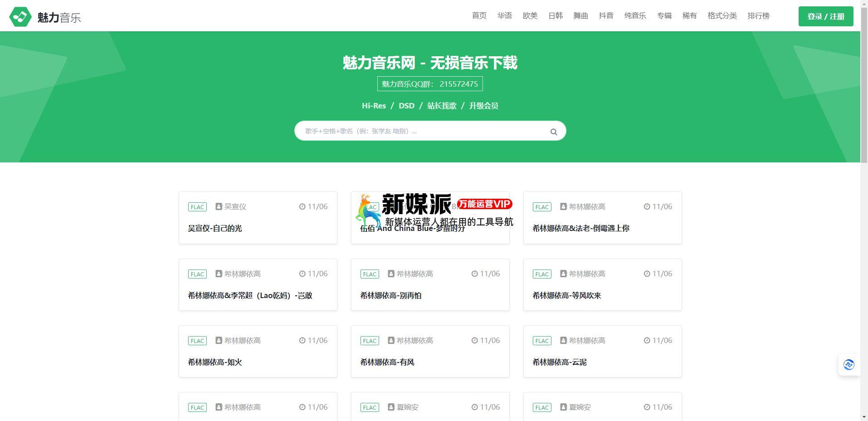Click the 魅力音乐 green logo icon
This screenshot has height=421, width=868.
coord(20,17)
